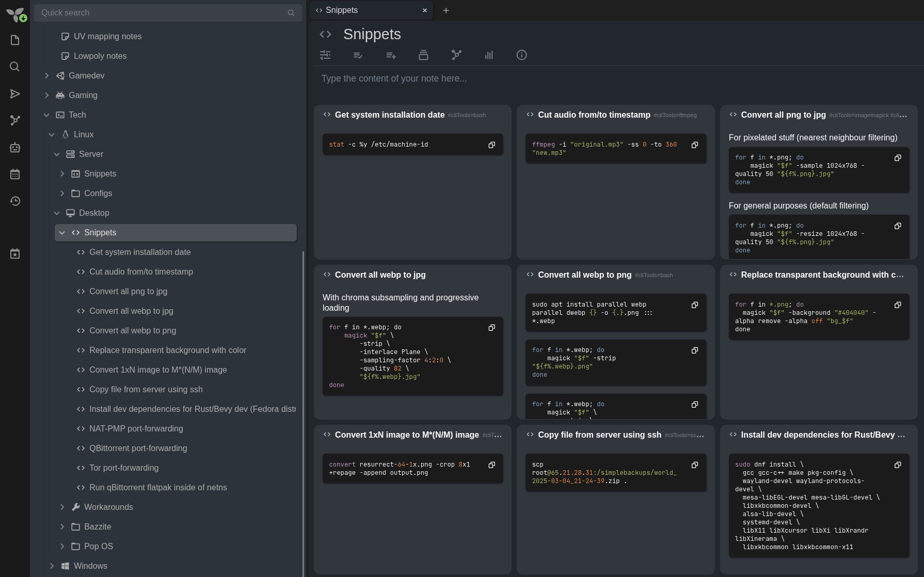The image size is (924, 577).
Task: Collapse the selected Snippets tree node
Action: point(62,233)
